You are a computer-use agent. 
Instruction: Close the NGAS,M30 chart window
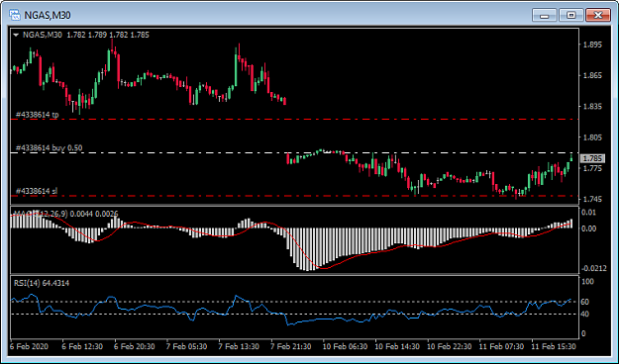(598, 16)
